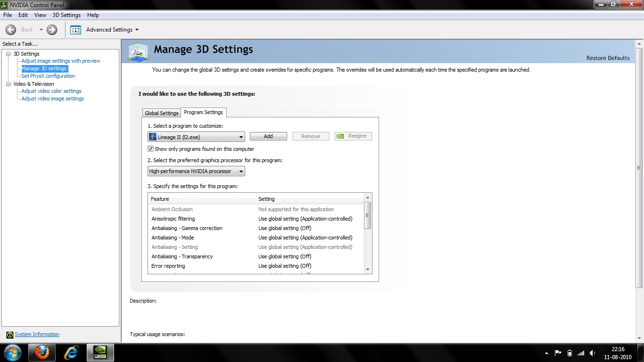Select Manage 3D settings in the tree
The height and width of the screenshot is (362, 644).
(44, 68)
